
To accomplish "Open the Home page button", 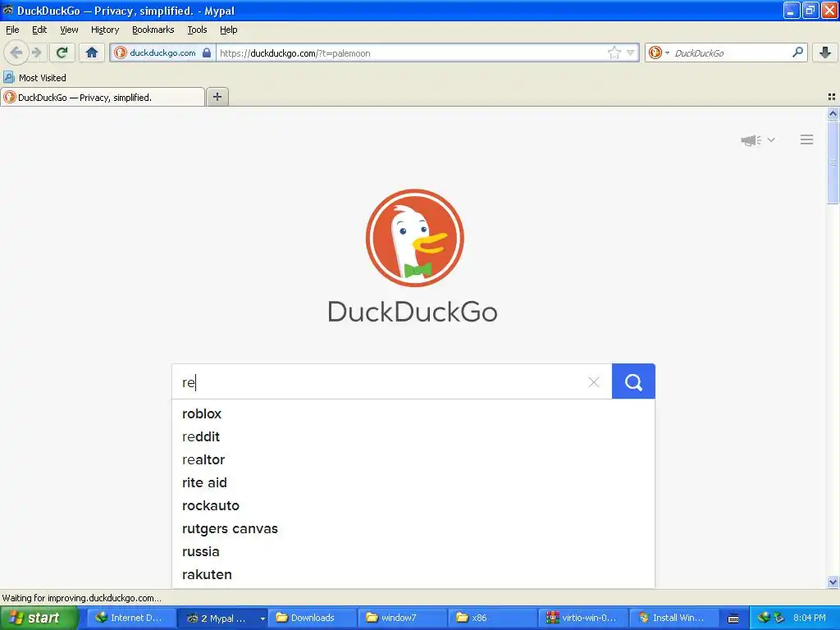I will pos(92,52).
